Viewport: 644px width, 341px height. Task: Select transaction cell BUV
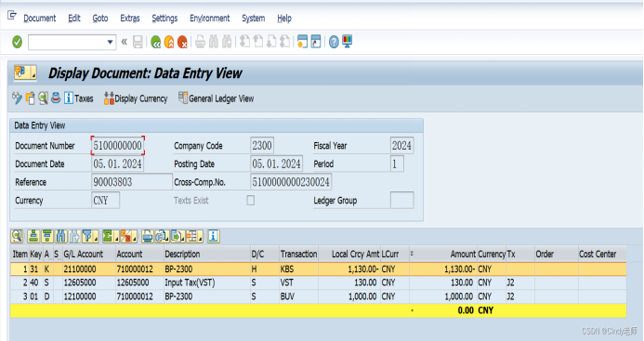tap(299, 296)
